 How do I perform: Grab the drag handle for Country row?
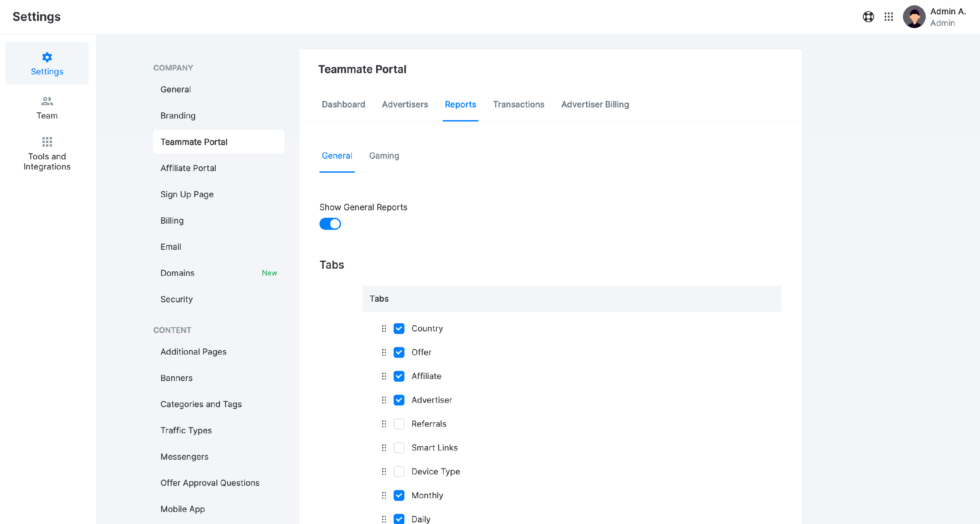pyautogui.click(x=384, y=328)
